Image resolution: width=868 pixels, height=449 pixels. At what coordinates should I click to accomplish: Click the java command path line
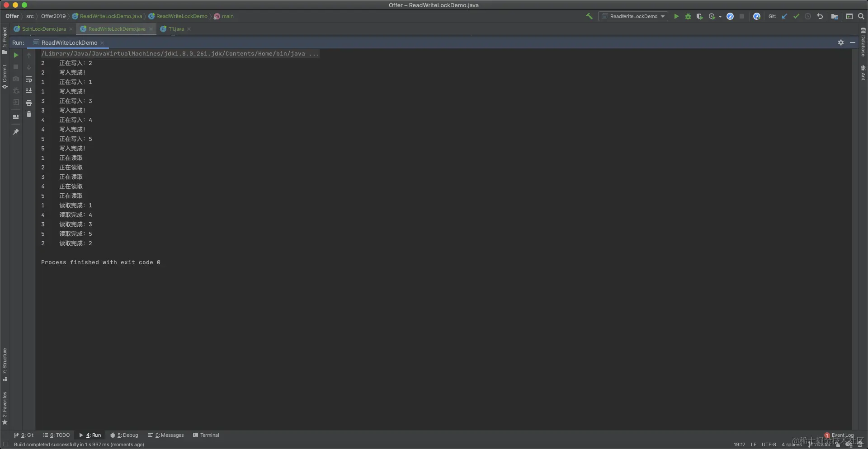(x=180, y=54)
